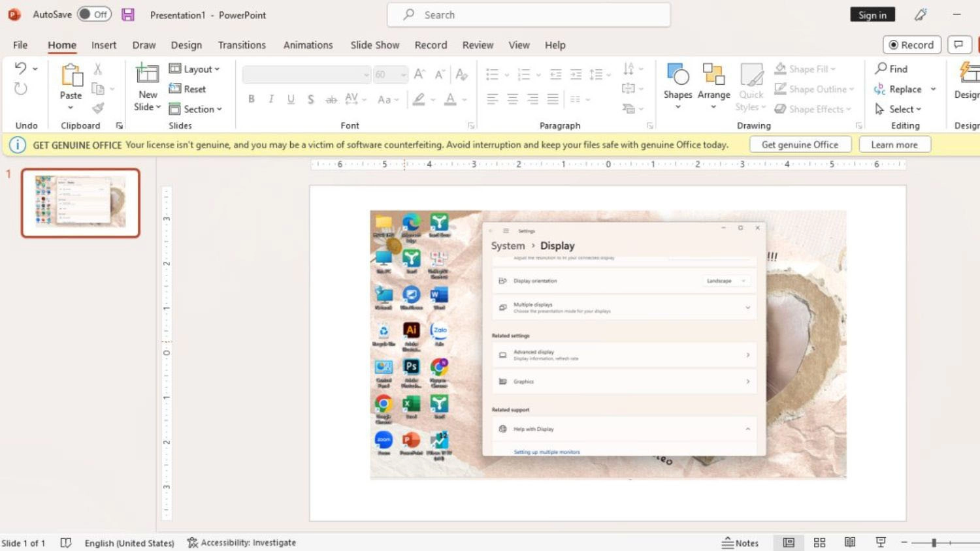Screen dimensions: 980x551
Task: Click the Undo arrow icon
Action: coord(20,68)
